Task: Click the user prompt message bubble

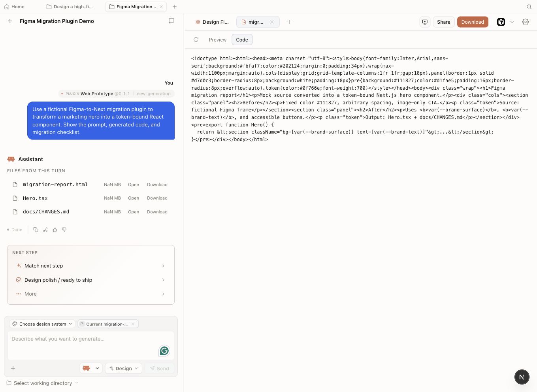Action: [101, 121]
